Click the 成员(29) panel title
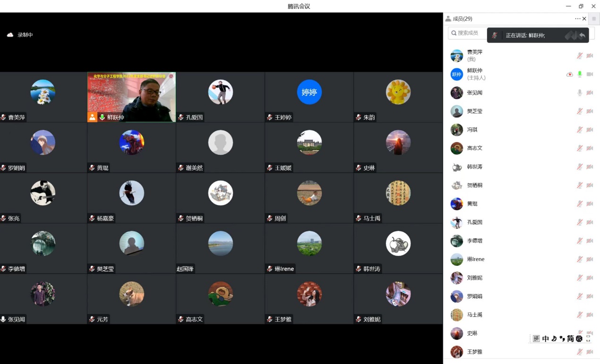Image resolution: width=600 pixels, height=364 pixels. 462,19
